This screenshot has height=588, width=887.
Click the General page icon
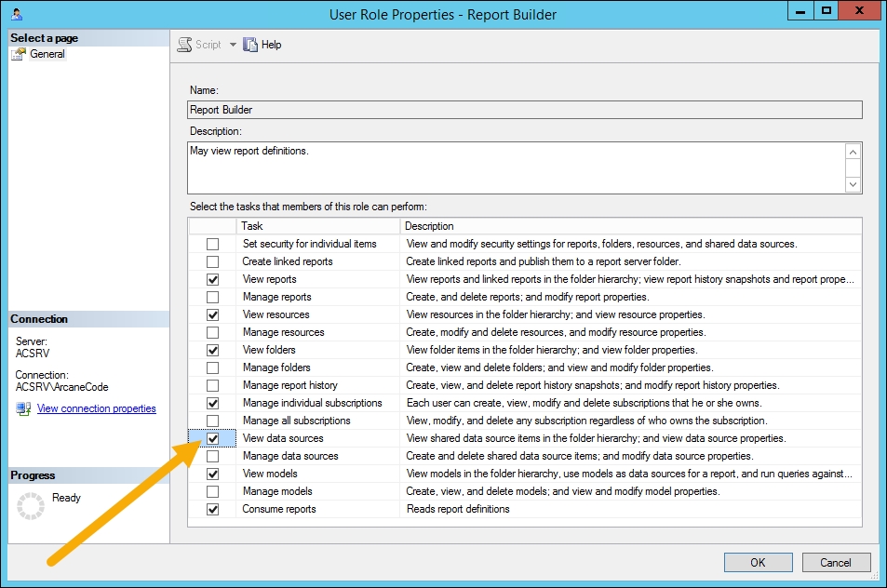click(x=18, y=54)
